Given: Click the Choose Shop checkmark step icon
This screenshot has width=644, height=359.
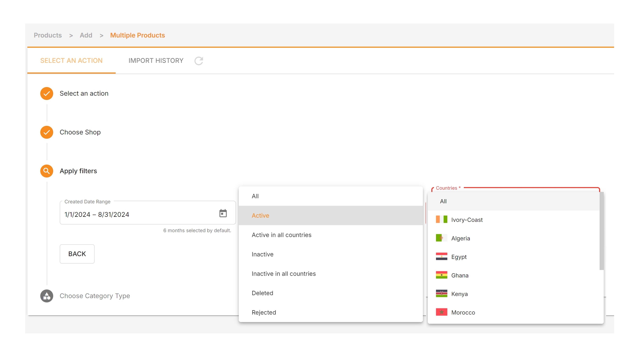Looking at the screenshot, I should 47,132.
